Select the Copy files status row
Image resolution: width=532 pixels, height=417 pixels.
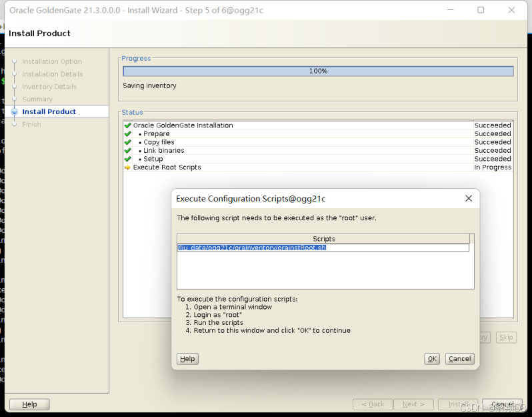tap(318, 142)
